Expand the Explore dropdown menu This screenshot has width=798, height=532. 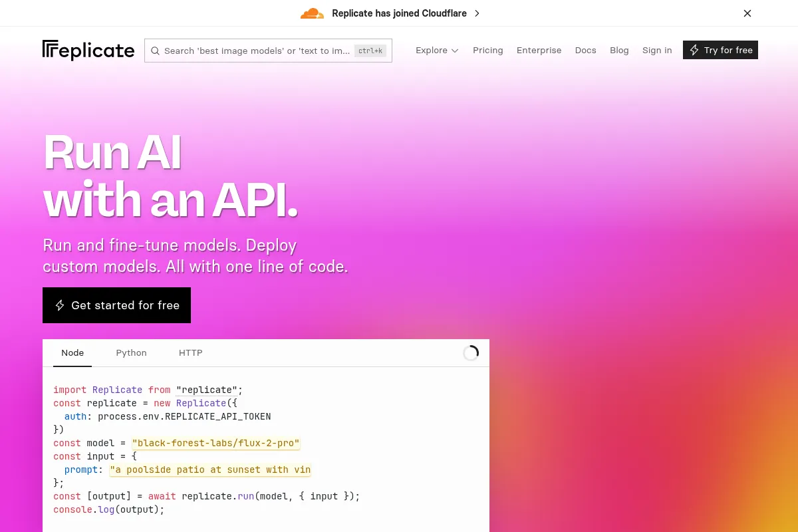437,50
